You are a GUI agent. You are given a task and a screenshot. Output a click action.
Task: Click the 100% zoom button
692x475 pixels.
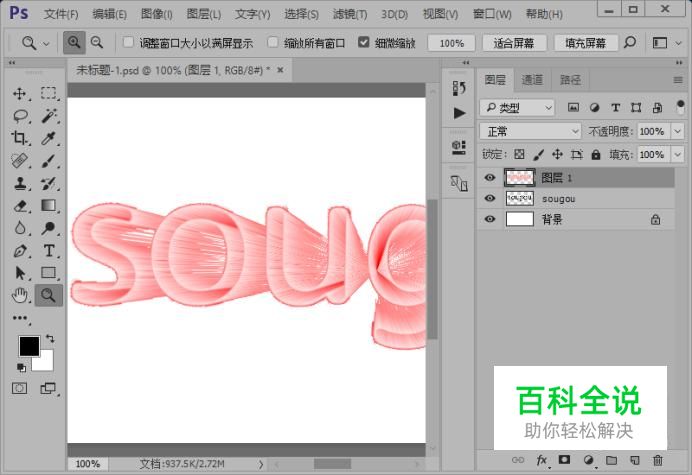click(451, 43)
